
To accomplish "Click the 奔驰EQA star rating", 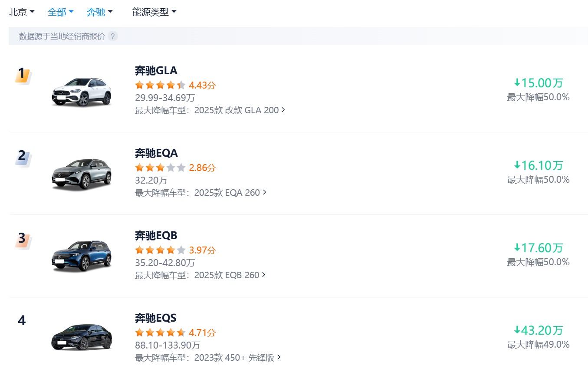I will point(160,168).
